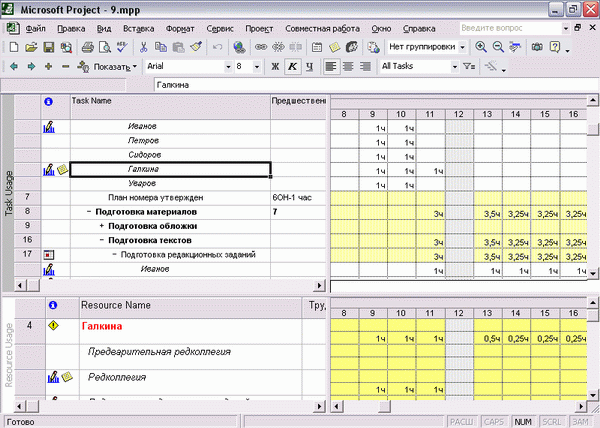Click the Link Tasks chain icon
600x428 pixels.
(x=261, y=47)
